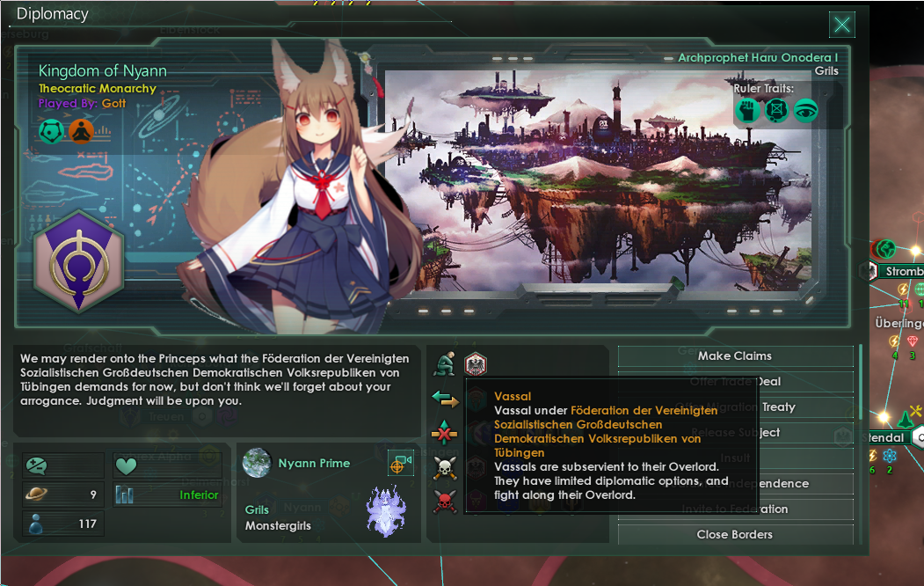Select the Make Claims option
The width and height of the screenshot is (924, 586).
(x=735, y=356)
